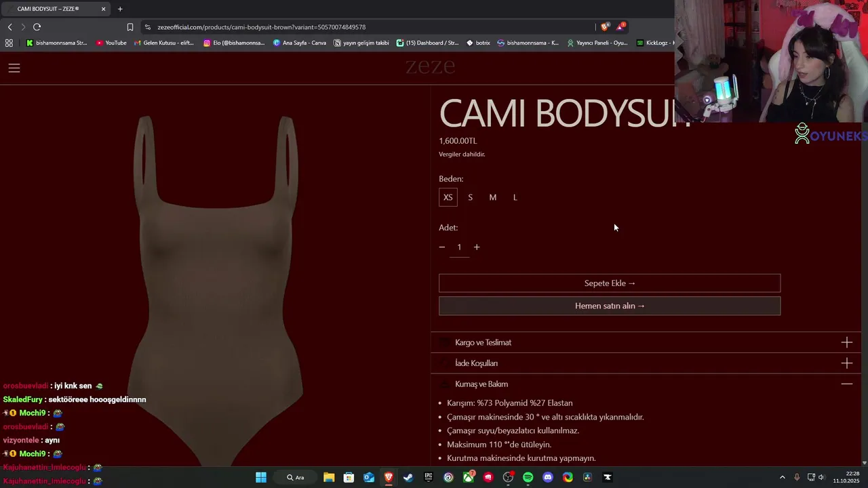Open the Ana Sayfa - Canva bookmark
The image size is (868, 488).
tap(299, 43)
